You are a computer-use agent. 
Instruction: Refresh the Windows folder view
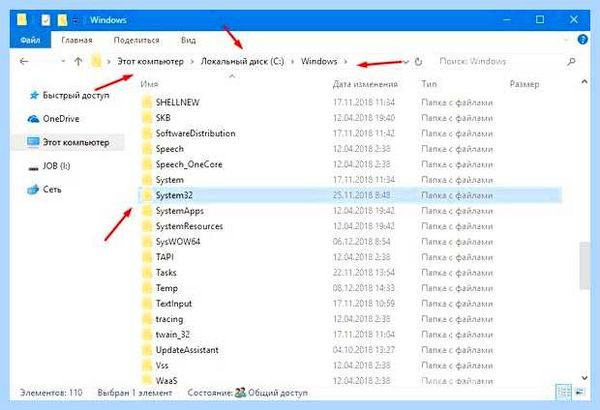click(x=418, y=62)
